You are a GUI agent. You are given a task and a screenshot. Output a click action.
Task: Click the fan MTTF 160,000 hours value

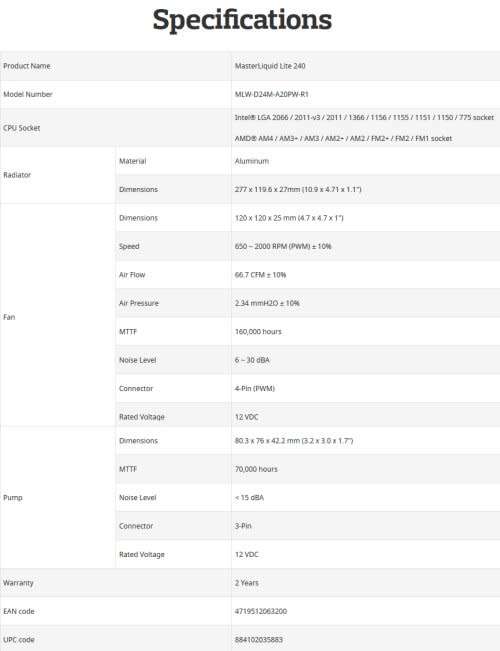pos(258,332)
